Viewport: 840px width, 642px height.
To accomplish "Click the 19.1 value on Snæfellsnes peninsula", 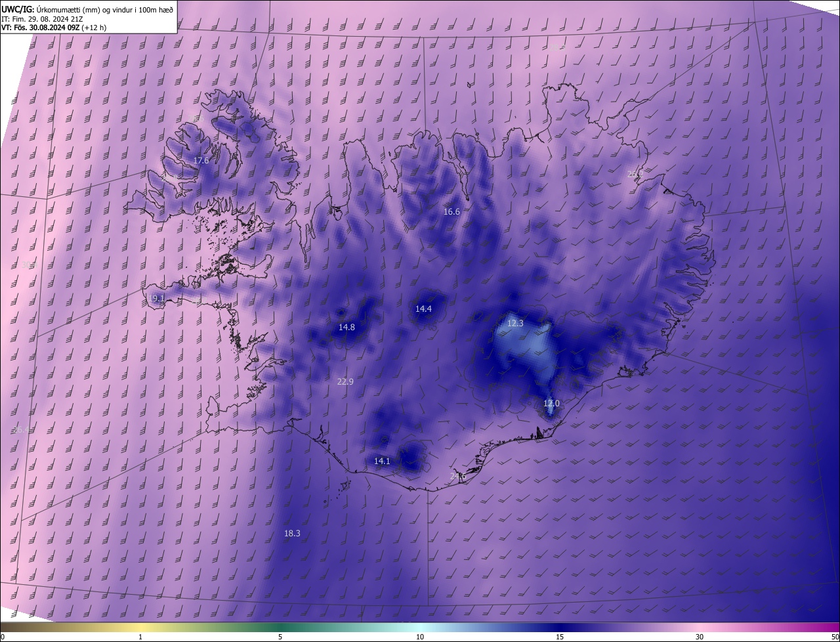I will click(x=157, y=299).
